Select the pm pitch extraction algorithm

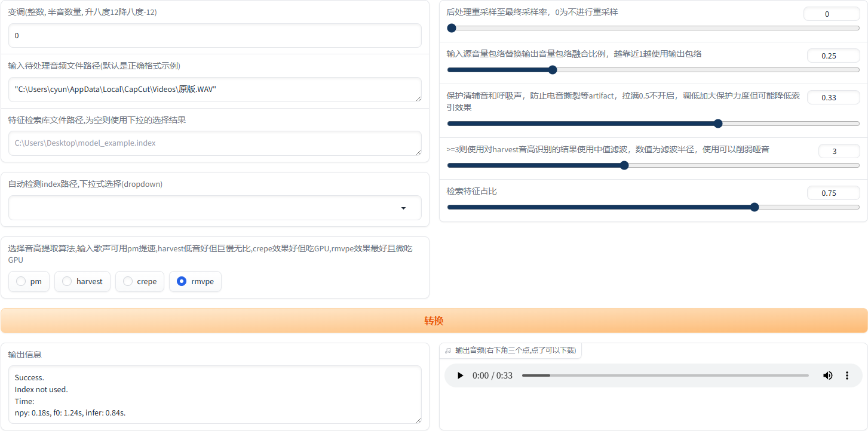point(29,281)
